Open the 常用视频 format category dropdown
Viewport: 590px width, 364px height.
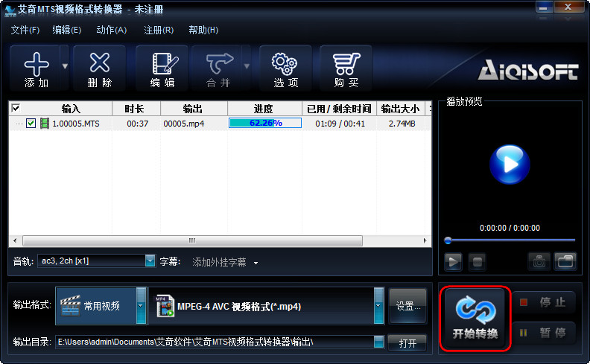pos(141,306)
